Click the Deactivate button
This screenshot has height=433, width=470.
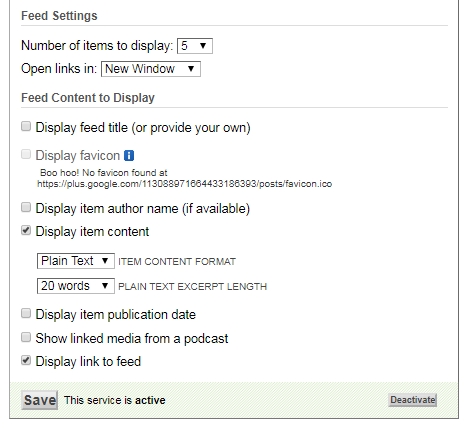(413, 400)
